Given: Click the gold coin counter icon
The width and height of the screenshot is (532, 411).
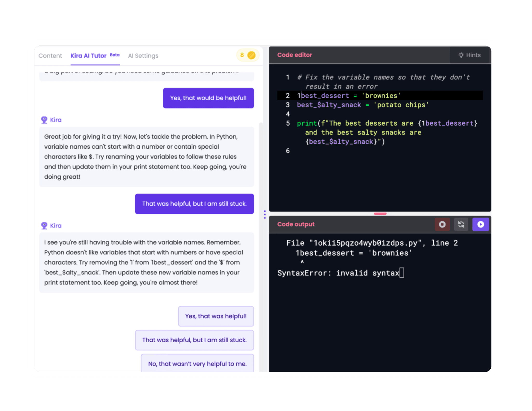Looking at the screenshot, I should tap(251, 55).
